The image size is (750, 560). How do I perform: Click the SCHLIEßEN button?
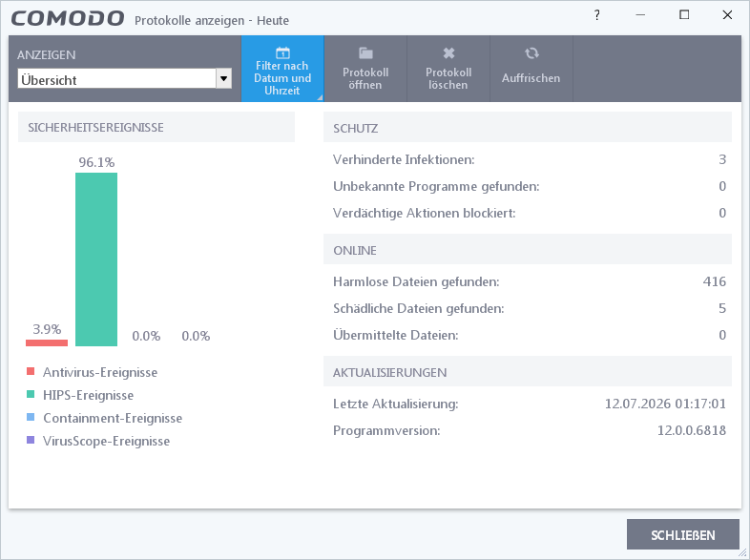tap(682, 534)
